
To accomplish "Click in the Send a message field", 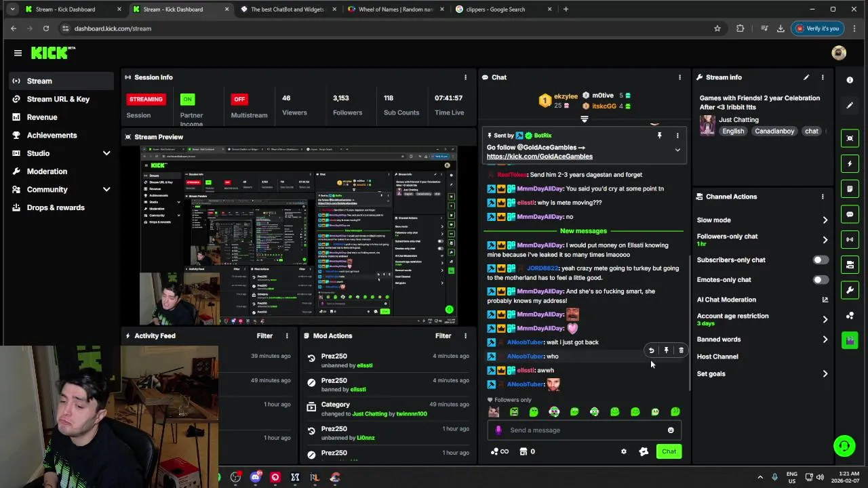I will tap(583, 430).
